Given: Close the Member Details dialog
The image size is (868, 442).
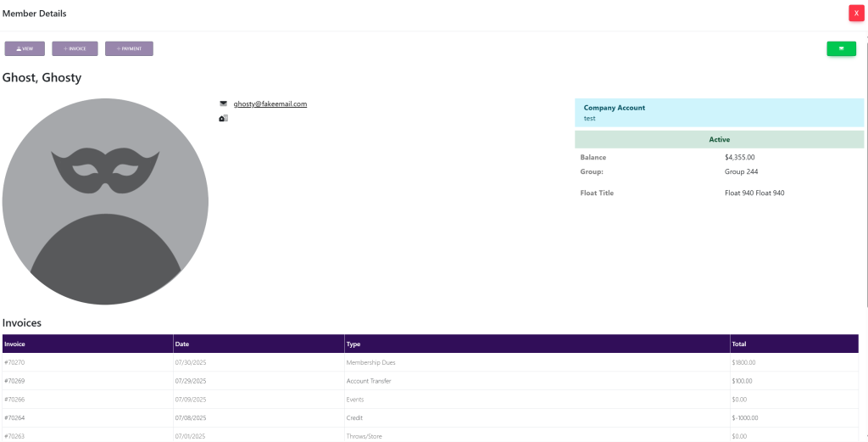Looking at the screenshot, I should (856, 14).
